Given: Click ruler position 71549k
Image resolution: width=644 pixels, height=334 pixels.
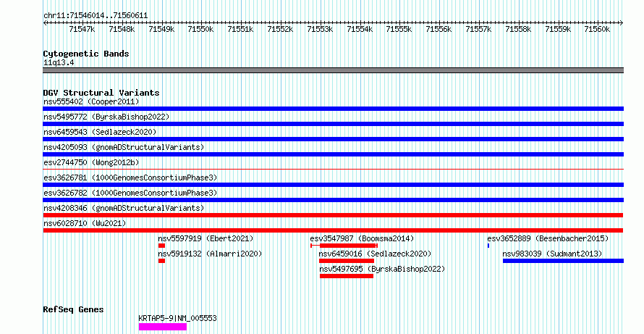Looking at the screenshot, I should 161,29.
